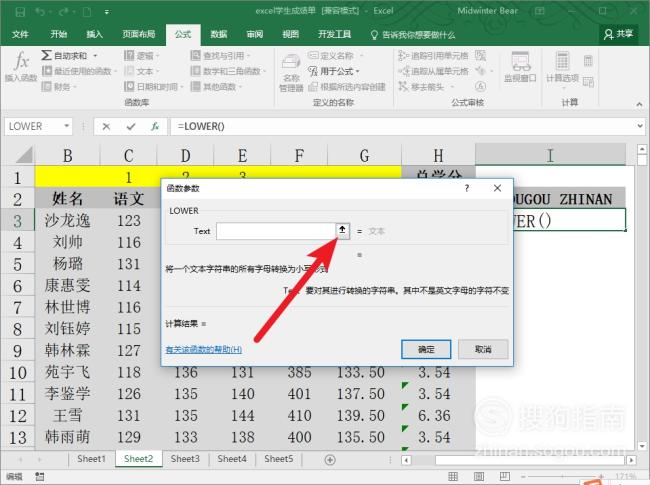This screenshot has width=650, height=485.
Task: Open the Watch Window (监视窗口)
Action: 520,68
